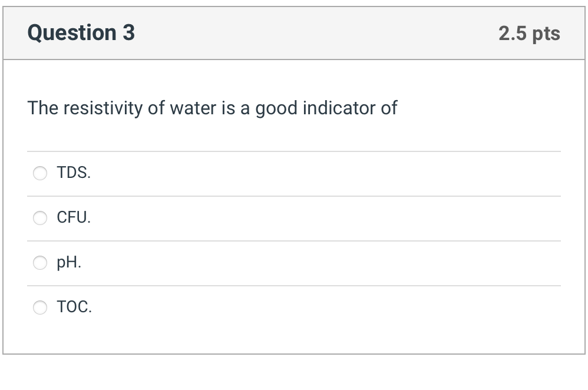Click the radio button beside TDS.

point(39,173)
